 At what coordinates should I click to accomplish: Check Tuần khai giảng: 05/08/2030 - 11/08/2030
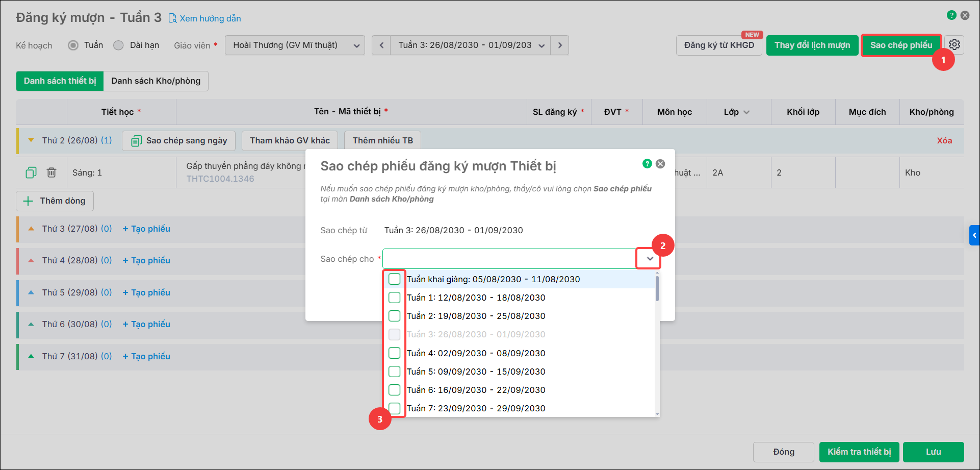394,279
